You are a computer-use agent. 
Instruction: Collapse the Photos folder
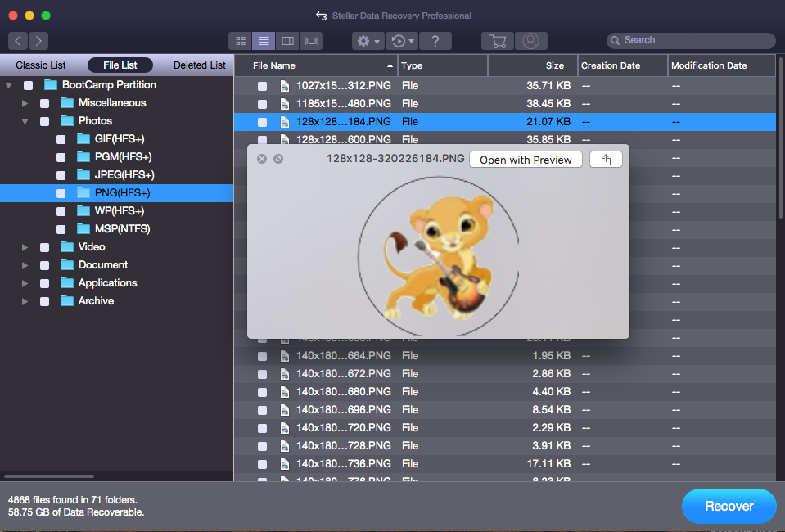25,122
